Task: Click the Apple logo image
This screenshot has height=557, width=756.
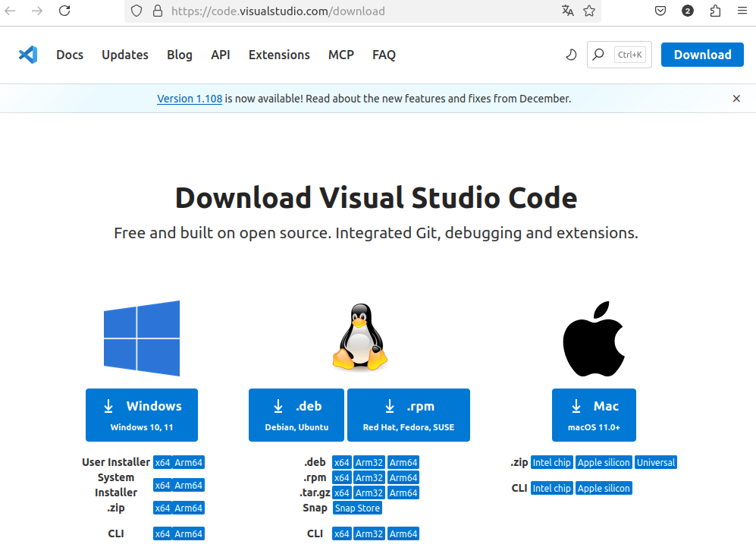Action: pos(594,339)
